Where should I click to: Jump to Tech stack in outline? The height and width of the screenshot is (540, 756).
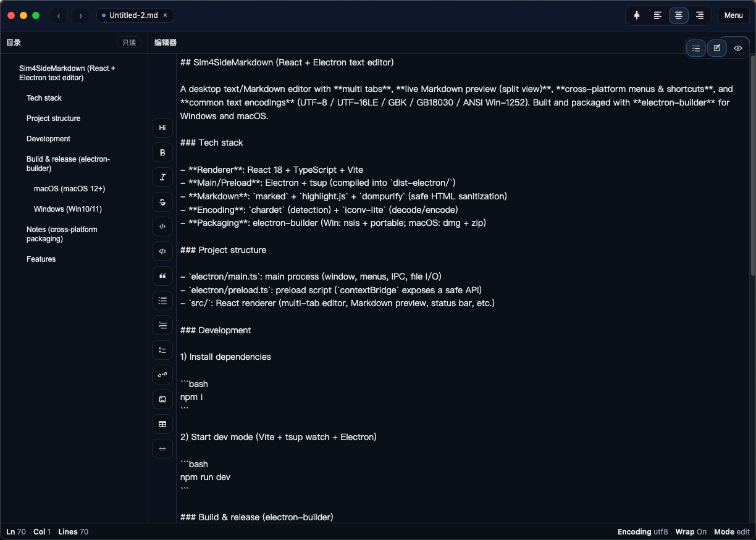[x=44, y=98]
